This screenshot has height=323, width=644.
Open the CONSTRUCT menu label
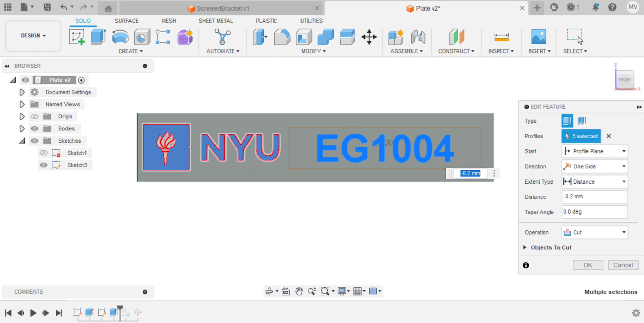[456, 51]
